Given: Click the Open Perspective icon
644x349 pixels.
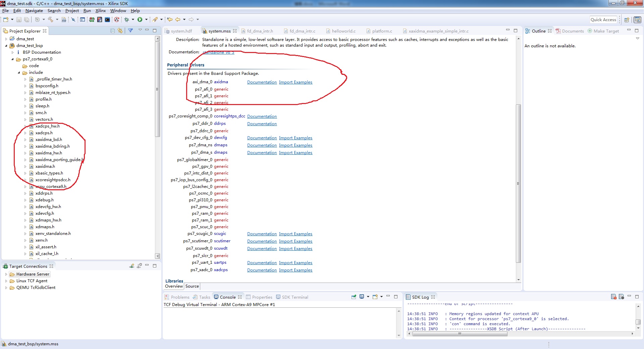Looking at the screenshot, I should click(x=627, y=20).
